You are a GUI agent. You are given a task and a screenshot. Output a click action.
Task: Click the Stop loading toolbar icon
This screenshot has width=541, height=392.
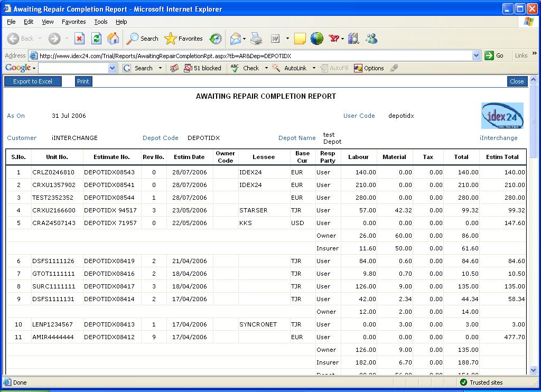click(79, 39)
